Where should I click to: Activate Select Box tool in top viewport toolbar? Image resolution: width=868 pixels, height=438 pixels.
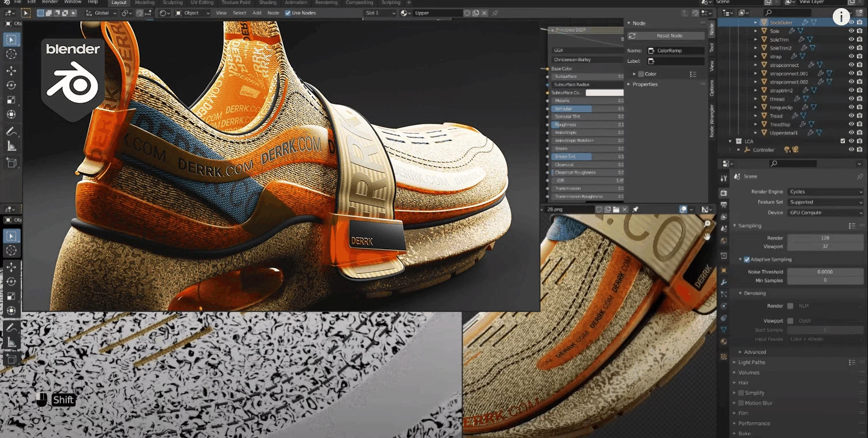(x=12, y=40)
